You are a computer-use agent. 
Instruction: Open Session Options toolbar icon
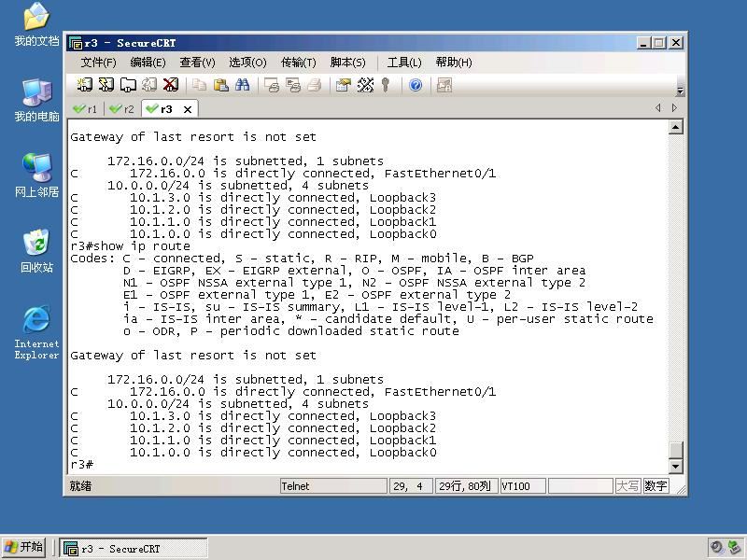tap(343, 85)
